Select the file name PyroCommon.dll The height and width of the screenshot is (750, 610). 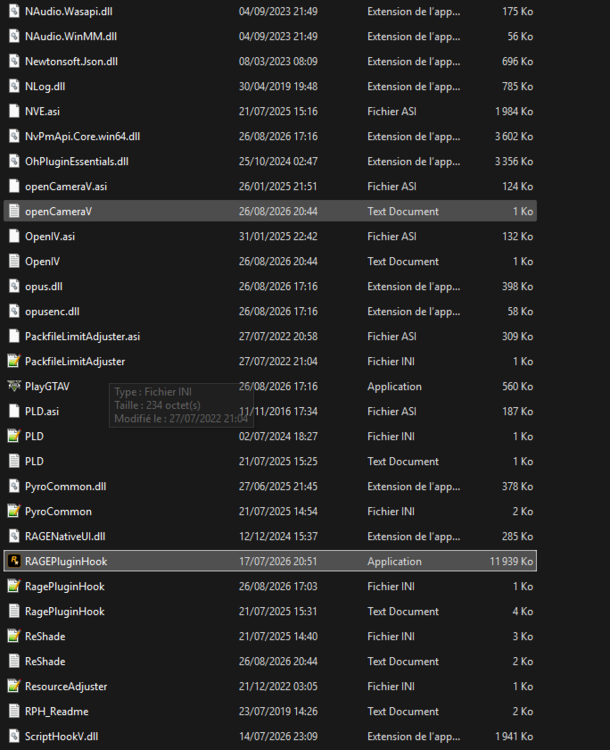click(x=66, y=486)
